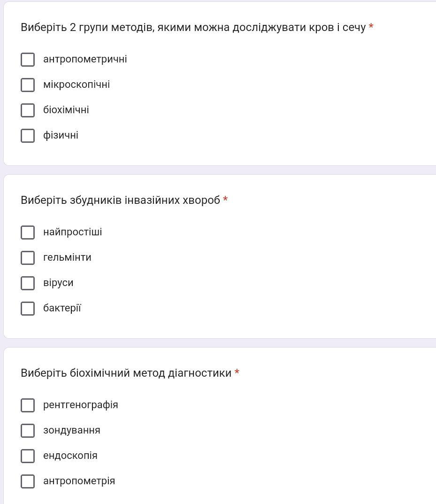436x504 pixels.
Task: Enable the фізичні checkbox
Action: pyautogui.click(x=28, y=136)
